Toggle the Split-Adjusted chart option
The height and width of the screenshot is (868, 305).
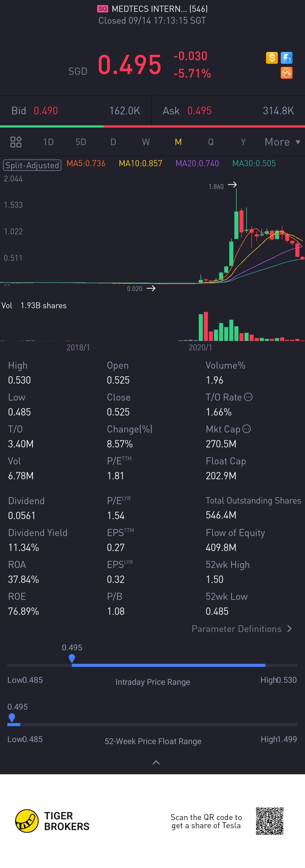pos(32,165)
